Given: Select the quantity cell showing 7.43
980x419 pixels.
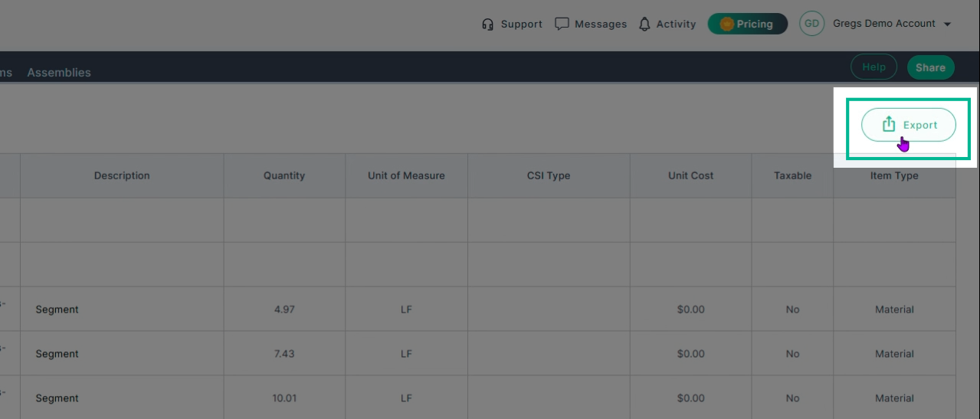Looking at the screenshot, I should pos(284,354).
